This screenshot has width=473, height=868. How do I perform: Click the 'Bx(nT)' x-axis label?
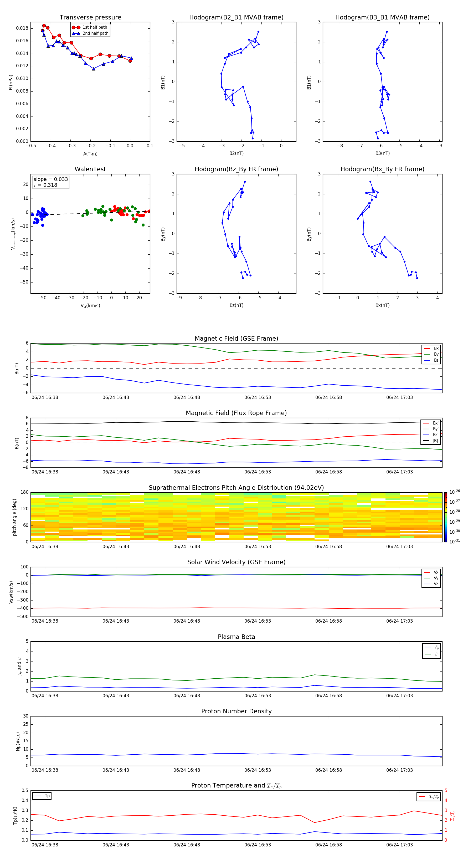[x=382, y=305]
